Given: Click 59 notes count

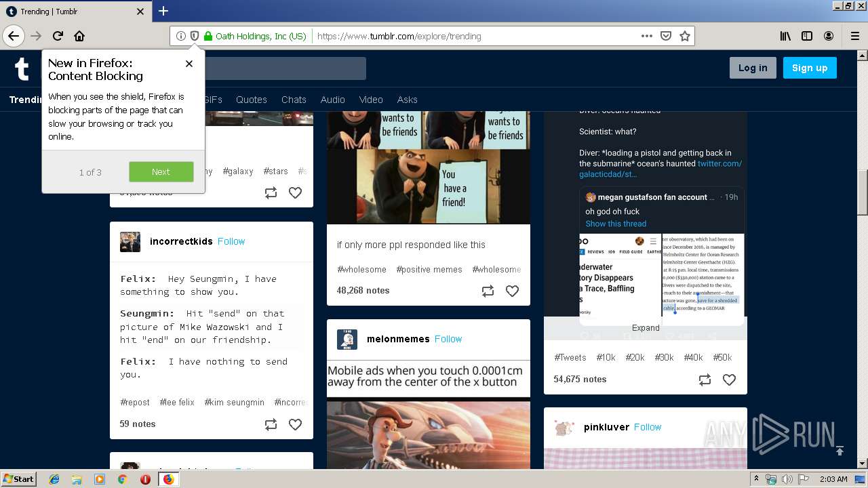Looking at the screenshot, I should pyautogui.click(x=138, y=424).
